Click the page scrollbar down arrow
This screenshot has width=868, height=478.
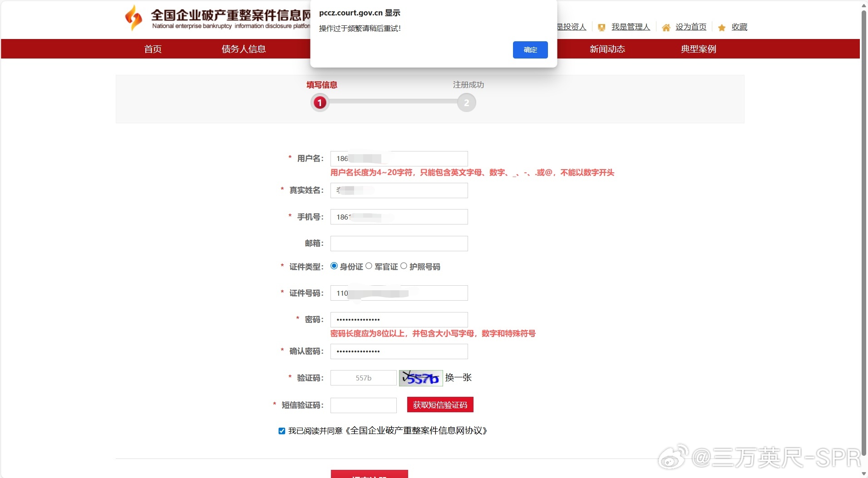[x=864, y=474]
